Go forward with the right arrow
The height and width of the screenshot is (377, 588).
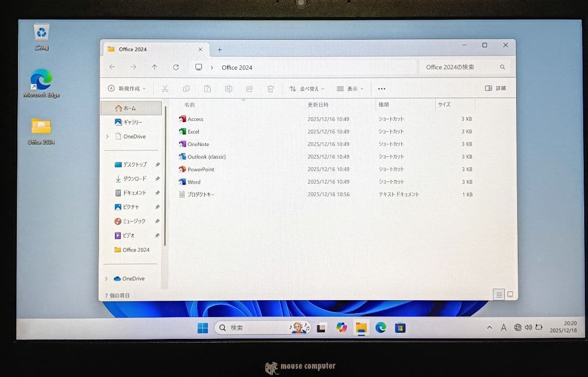(133, 67)
